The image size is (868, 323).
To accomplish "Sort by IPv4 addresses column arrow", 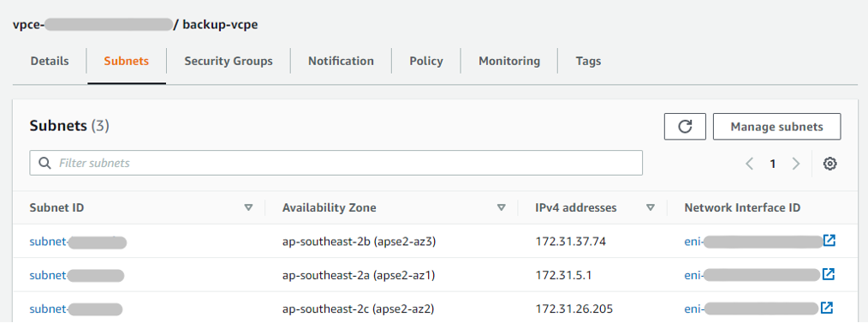I will [x=651, y=207].
